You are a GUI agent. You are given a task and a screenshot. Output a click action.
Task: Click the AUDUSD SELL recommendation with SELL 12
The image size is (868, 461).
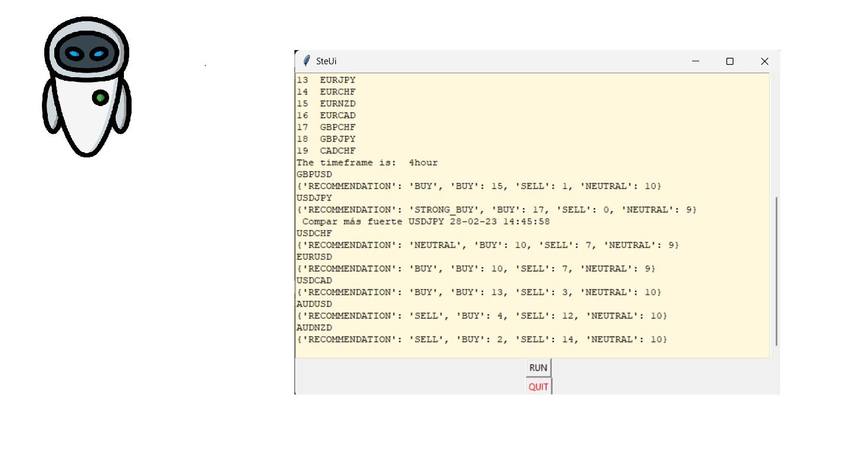(x=482, y=315)
